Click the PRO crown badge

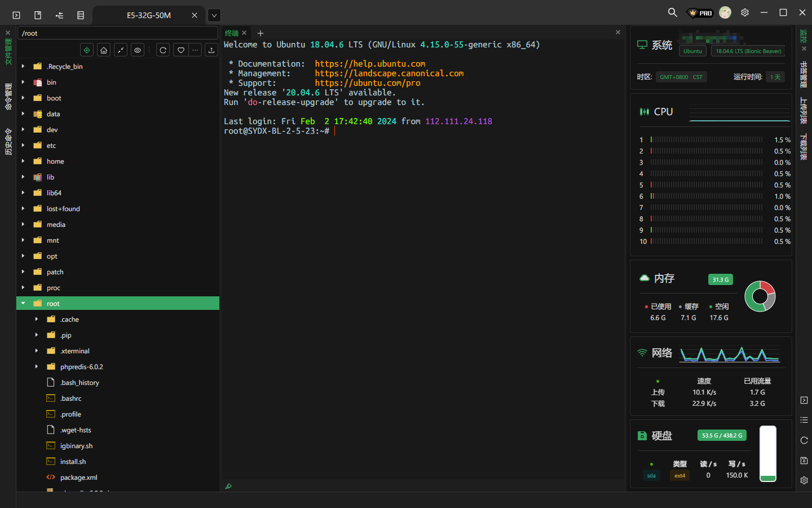tap(700, 13)
